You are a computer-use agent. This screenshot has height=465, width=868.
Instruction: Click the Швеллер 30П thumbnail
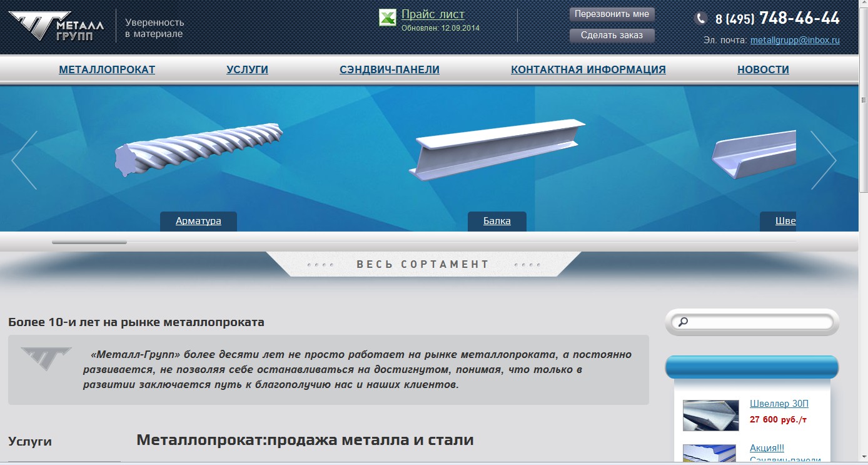(x=710, y=416)
